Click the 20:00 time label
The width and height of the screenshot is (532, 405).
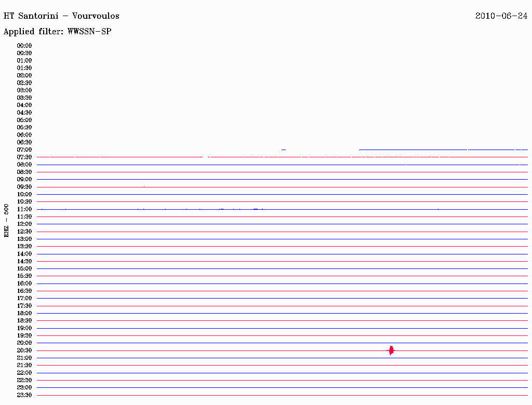(24, 343)
